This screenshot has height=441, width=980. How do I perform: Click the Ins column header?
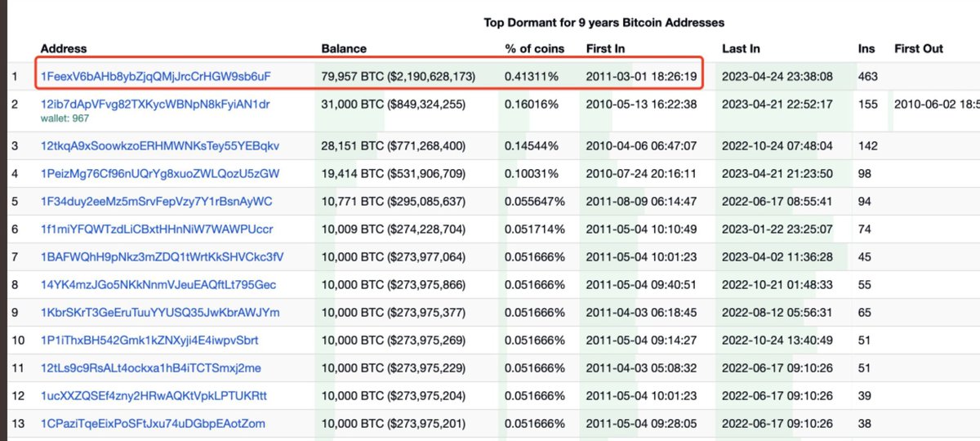[866, 49]
